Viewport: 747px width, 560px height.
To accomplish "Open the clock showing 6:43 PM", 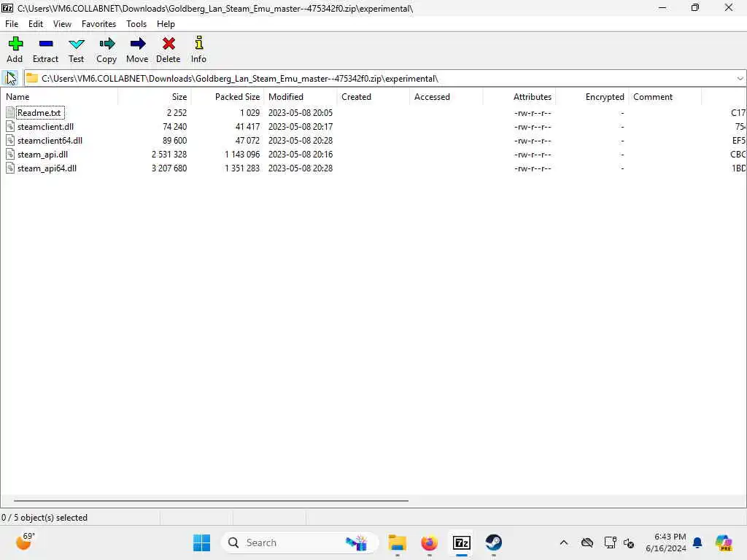I will click(665, 542).
